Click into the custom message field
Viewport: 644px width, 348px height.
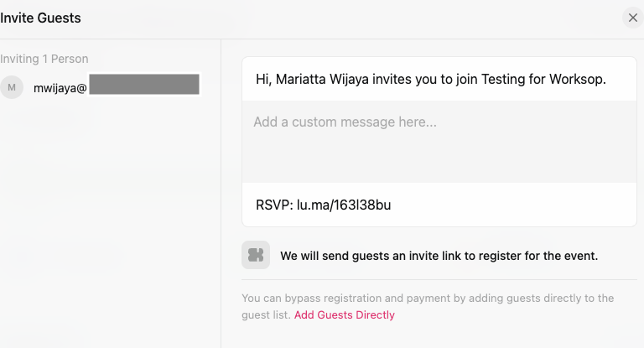tap(439, 142)
